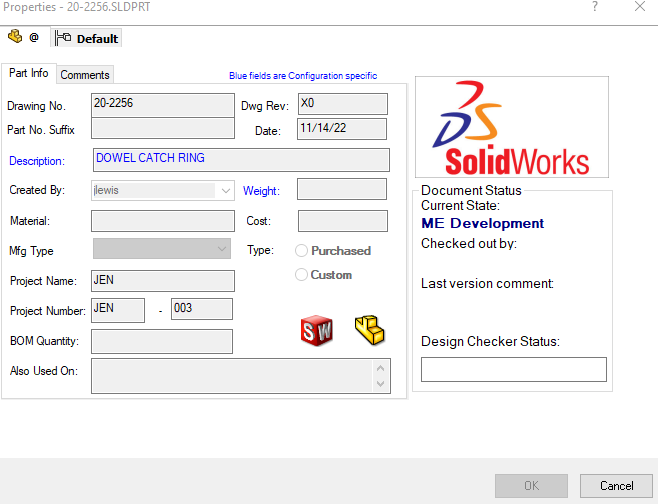658x504 pixels.
Task: Click the Dwg Rev field showing X0
Action: (343, 104)
